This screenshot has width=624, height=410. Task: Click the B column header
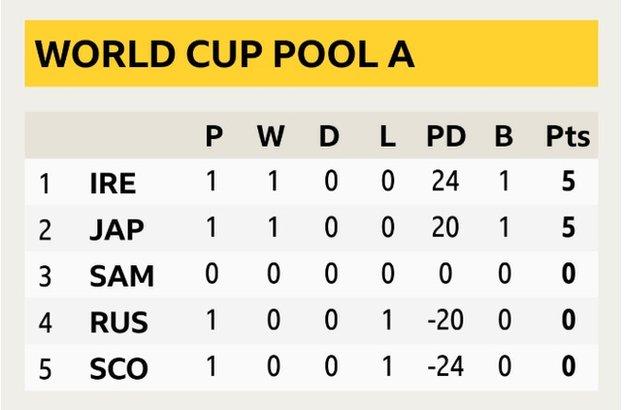503,138
